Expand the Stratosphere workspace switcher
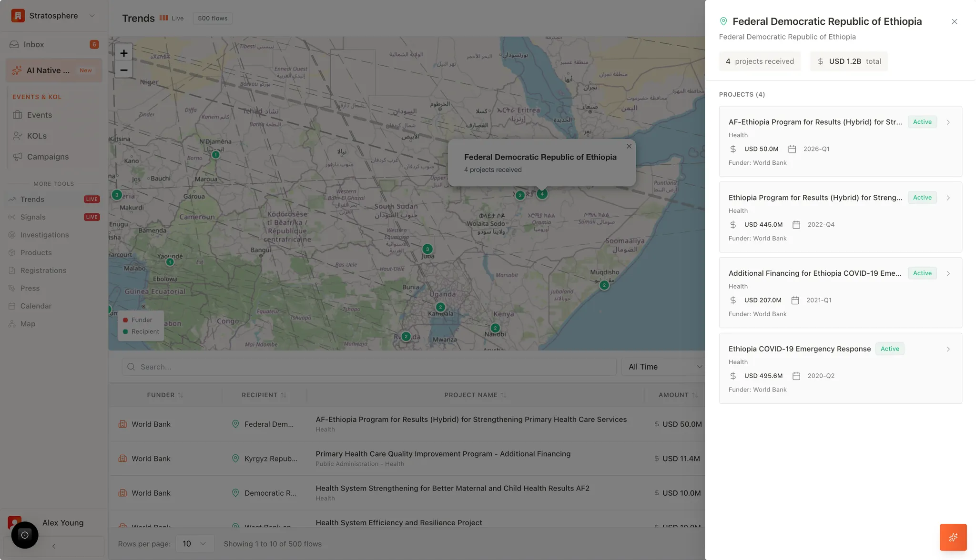The height and width of the screenshot is (560, 976). (x=92, y=16)
